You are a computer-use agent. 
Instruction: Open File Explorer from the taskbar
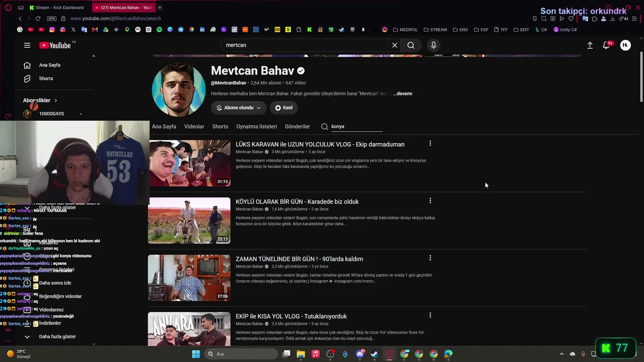coord(301,354)
